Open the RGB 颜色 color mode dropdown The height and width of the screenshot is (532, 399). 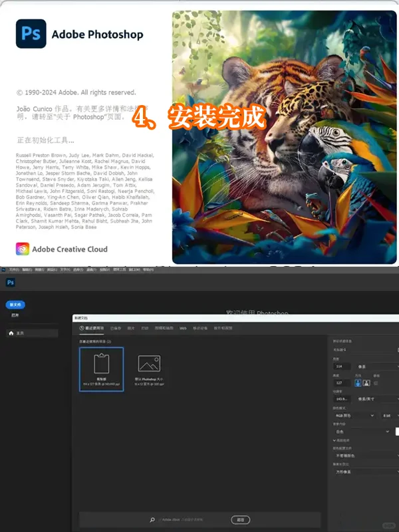(x=354, y=415)
